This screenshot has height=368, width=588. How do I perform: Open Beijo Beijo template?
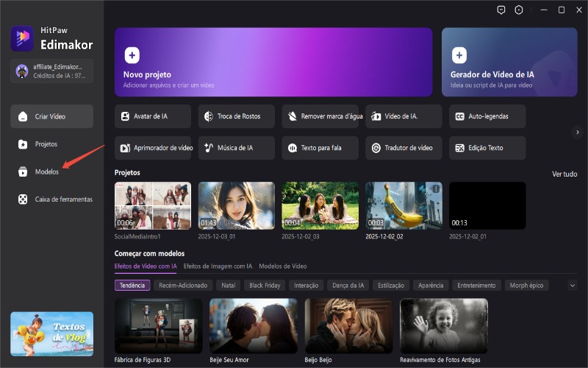point(348,326)
